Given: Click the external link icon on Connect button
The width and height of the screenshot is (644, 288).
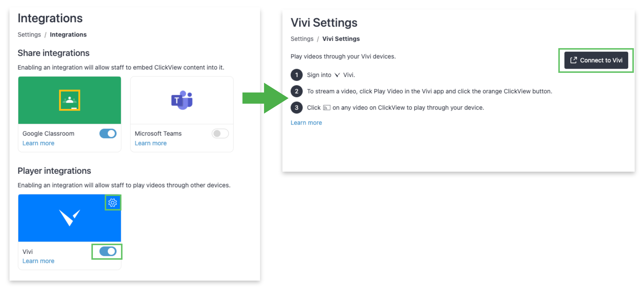Looking at the screenshot, I should click(573, 60).
